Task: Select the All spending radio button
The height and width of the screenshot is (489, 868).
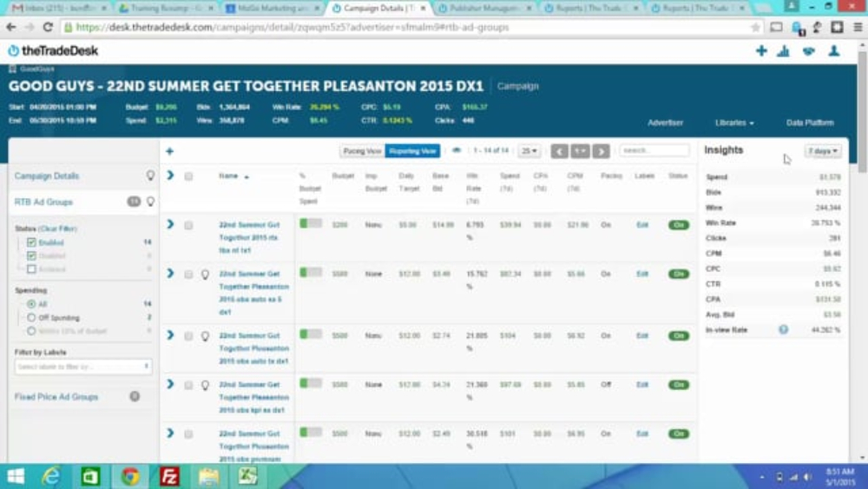Action: (x=31, y=304)
